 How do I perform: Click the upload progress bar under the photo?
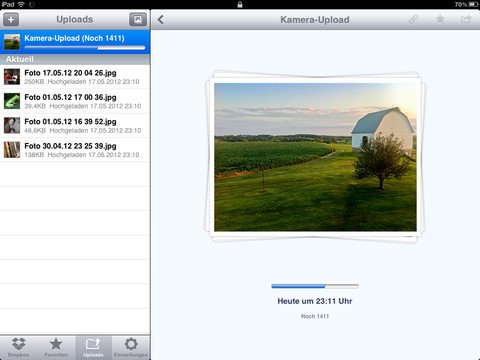point(315,286)
